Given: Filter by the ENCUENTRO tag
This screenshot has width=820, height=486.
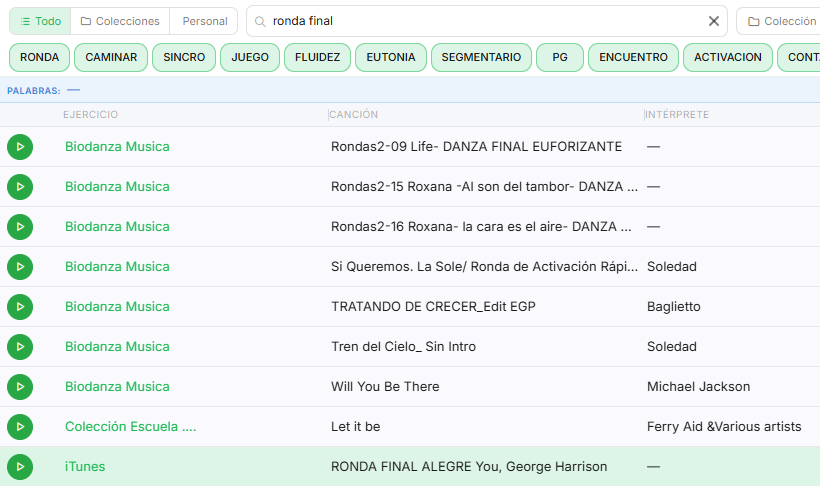Looking at the screenshot, I should (633, 57).
